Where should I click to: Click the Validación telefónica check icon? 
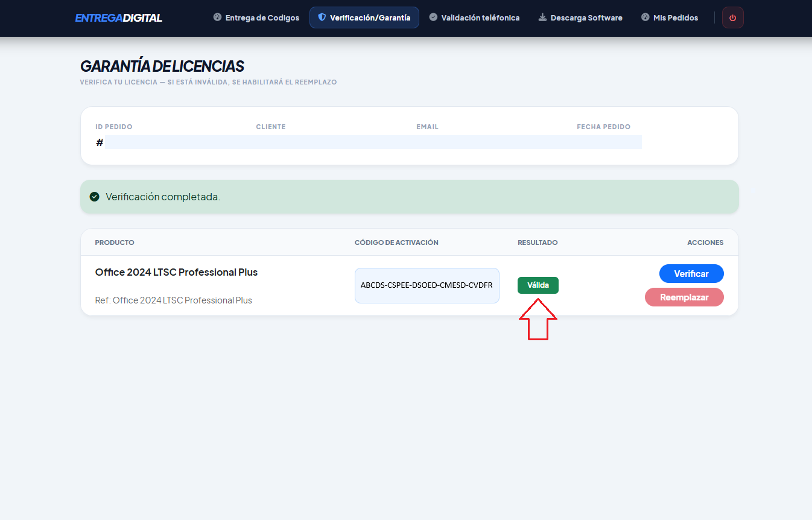click(x=433, y=17)
